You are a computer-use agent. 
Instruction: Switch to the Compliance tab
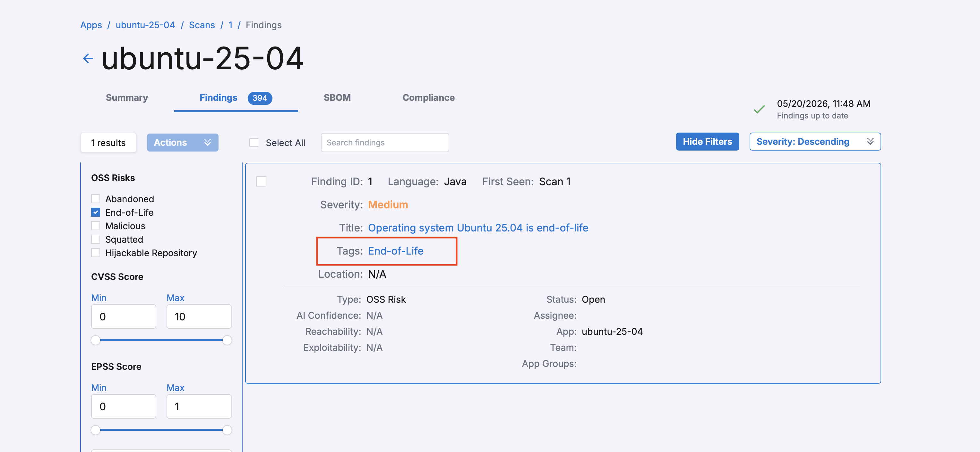coord(428,98)
